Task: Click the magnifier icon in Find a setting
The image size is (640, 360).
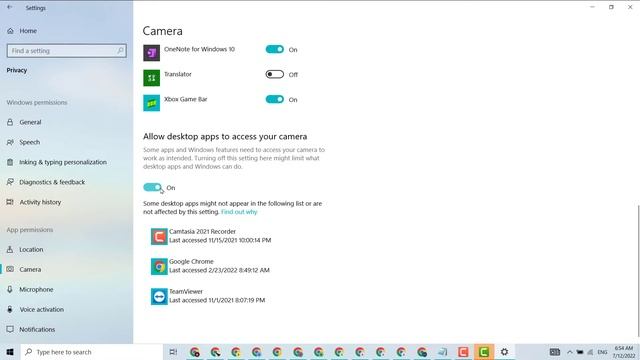Action: coord(120,51)
